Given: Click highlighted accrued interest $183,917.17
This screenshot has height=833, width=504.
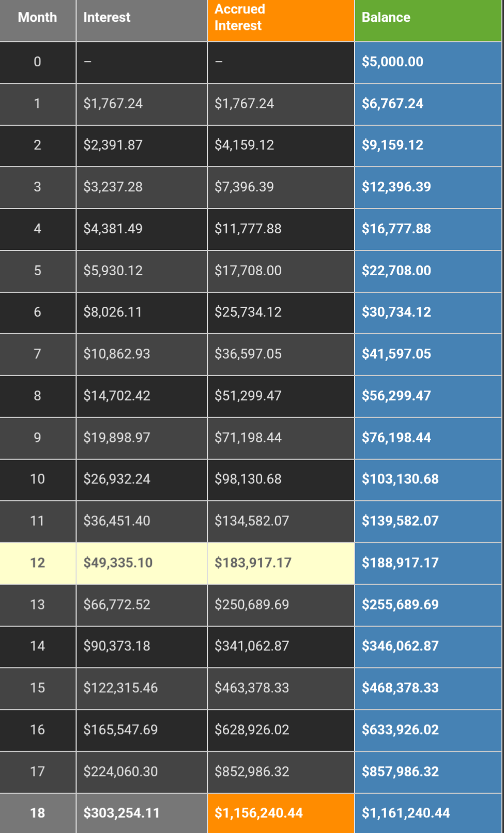Looking at the screenshot, I should (x=281, y=563).
